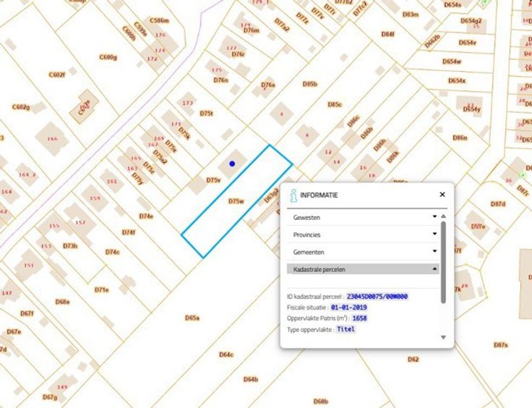Click the Fiscale situatie date 01-01-2019
This screenshot has width=532, height=408.
pyautogui.click(x=349, y=307)
